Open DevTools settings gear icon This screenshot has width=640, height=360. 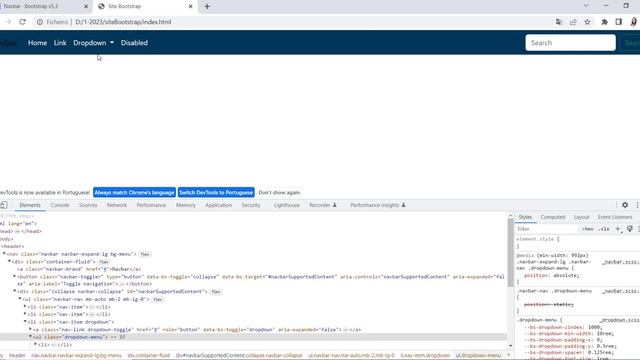click(x=625, y=205)
